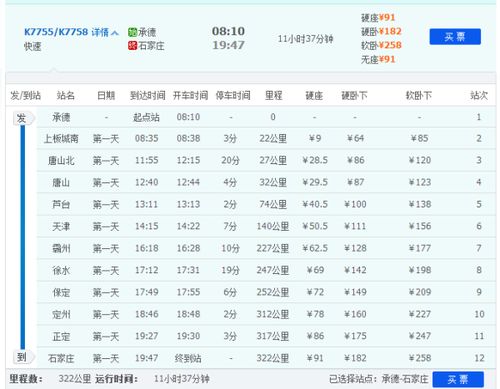Click ¥142 hard sleeper price for 徐水
This screenshot has width=500, height=389.
(355, 270)
